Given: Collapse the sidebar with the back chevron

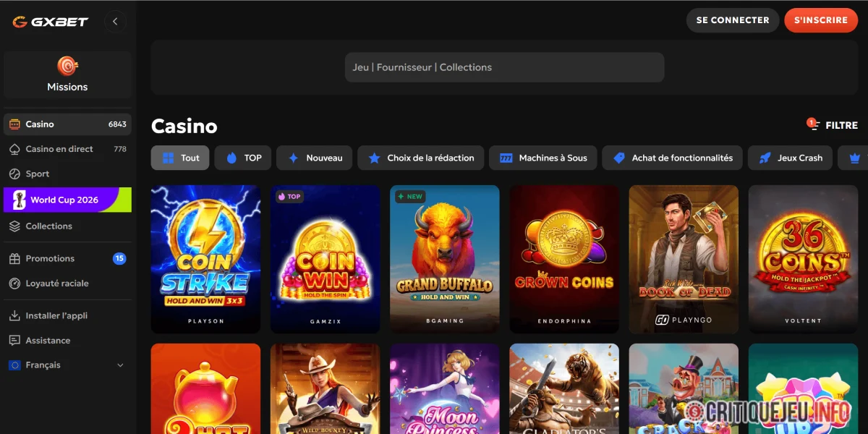Looking at the screenshot, I should pyautogui.click(x=116, y=22).
